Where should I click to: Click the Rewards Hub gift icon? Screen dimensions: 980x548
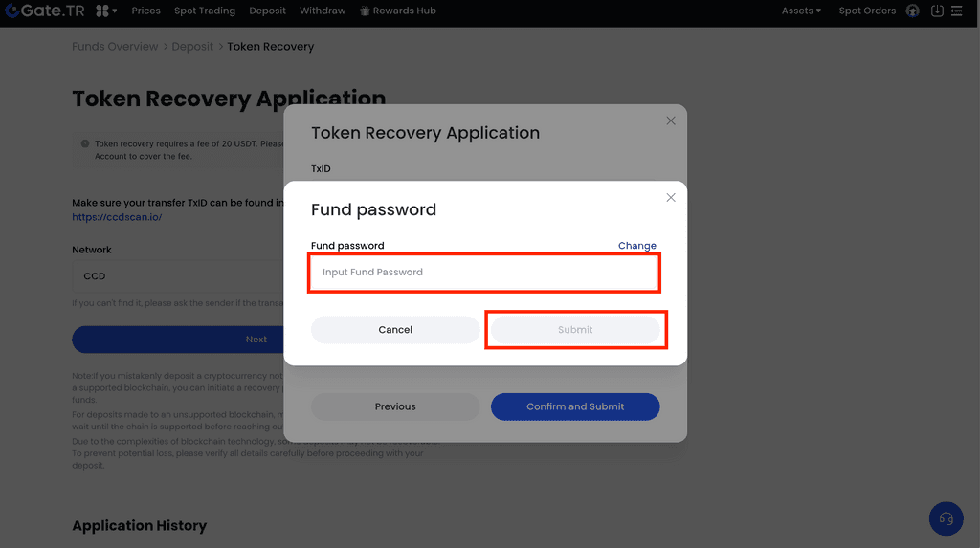(365, 11)
